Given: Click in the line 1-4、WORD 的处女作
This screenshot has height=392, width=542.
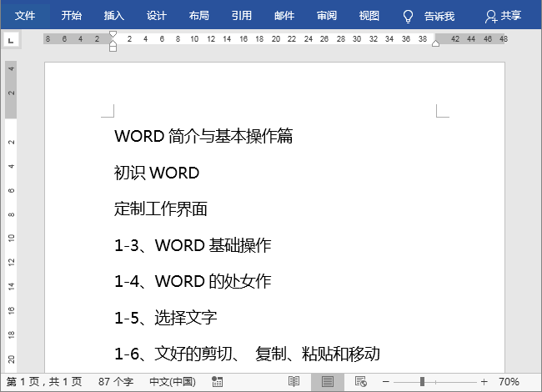Looking at the screenshot, I should pyautogui.click(x=193, y=281).
